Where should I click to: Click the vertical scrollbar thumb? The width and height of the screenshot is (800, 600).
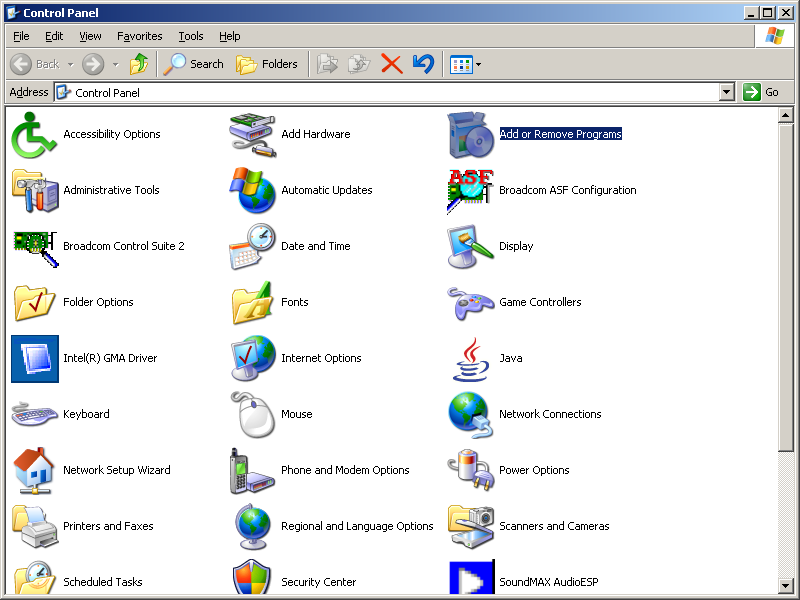pyautogui.click(x=785, y=288)
